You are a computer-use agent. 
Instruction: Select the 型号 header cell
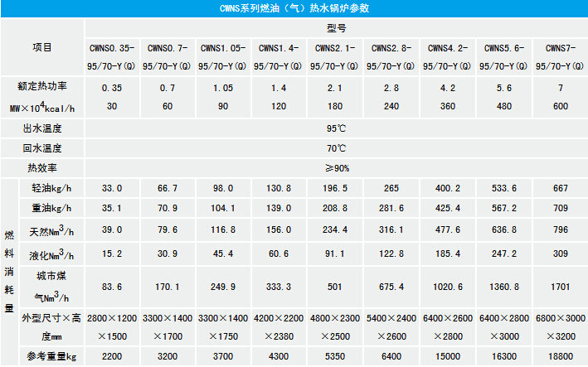tap(336, 27)
